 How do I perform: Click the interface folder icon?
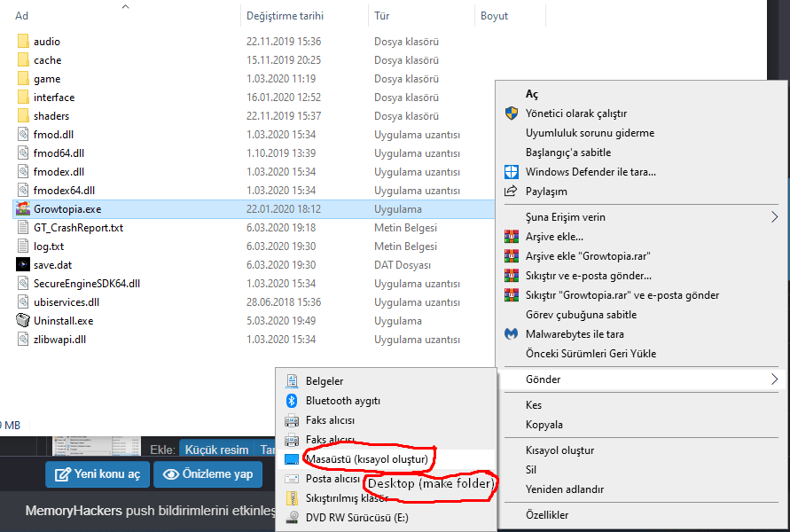pyautogui.click(x=23, y=98)
